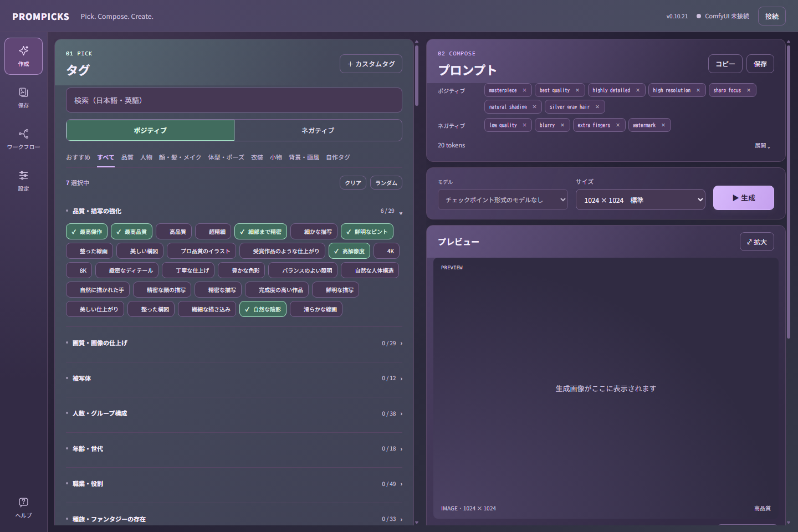Click the 生成 generate button
This screenshot has width=798, height=532.
744,198
